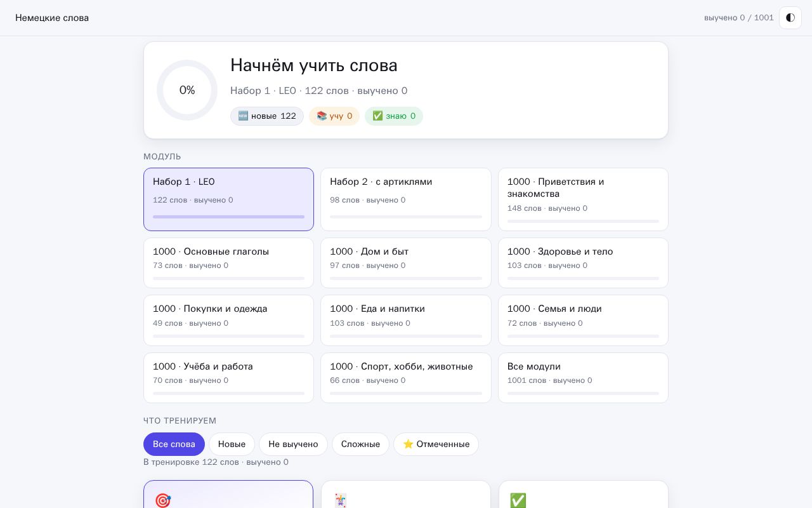Click 'выучено 0 / 1001' counter

pyautogui.click(x=739, y=18)
